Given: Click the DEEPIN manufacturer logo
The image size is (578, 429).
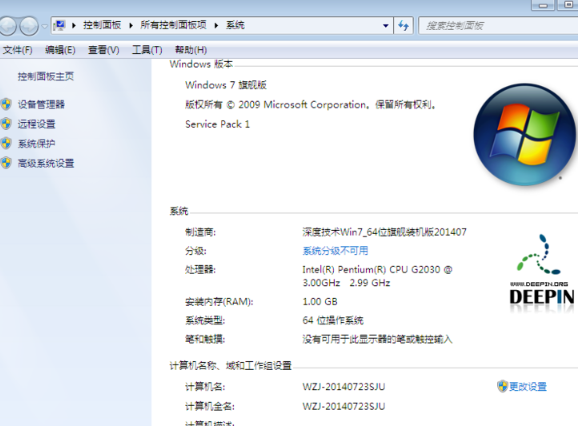Looking at the screenshot, I should pos(541,273).
